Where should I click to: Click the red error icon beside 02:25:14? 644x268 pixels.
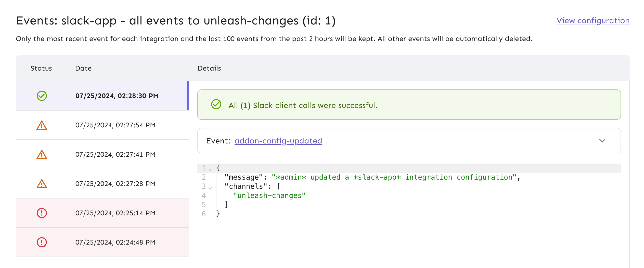click(41, 213)
